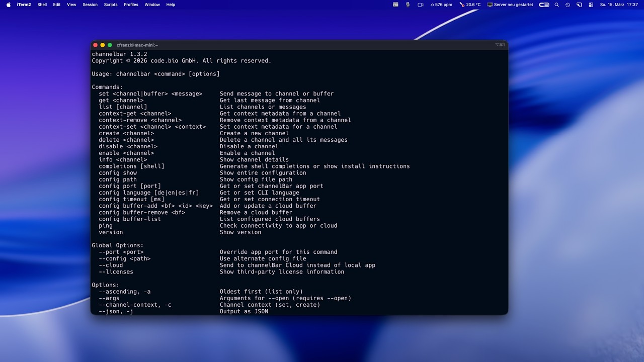Click the 'channelbar 1.3.2' version line
The image size is (644, 362).
point(119,54)
